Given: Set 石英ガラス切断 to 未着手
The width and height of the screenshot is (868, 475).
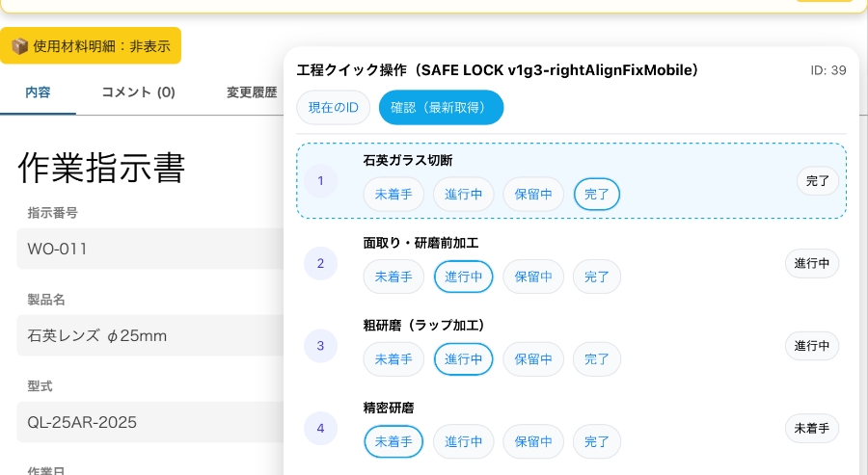Looking at the screenshot, I should 393,195.
